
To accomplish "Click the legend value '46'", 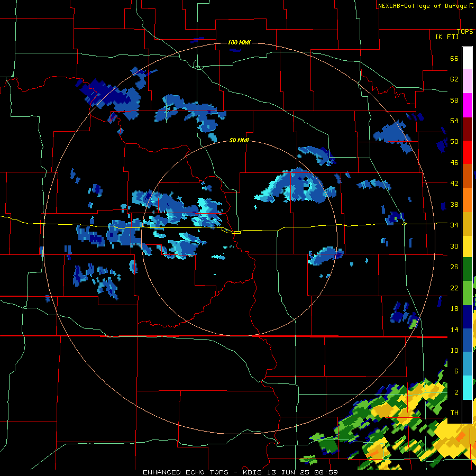I will (454, 162).
